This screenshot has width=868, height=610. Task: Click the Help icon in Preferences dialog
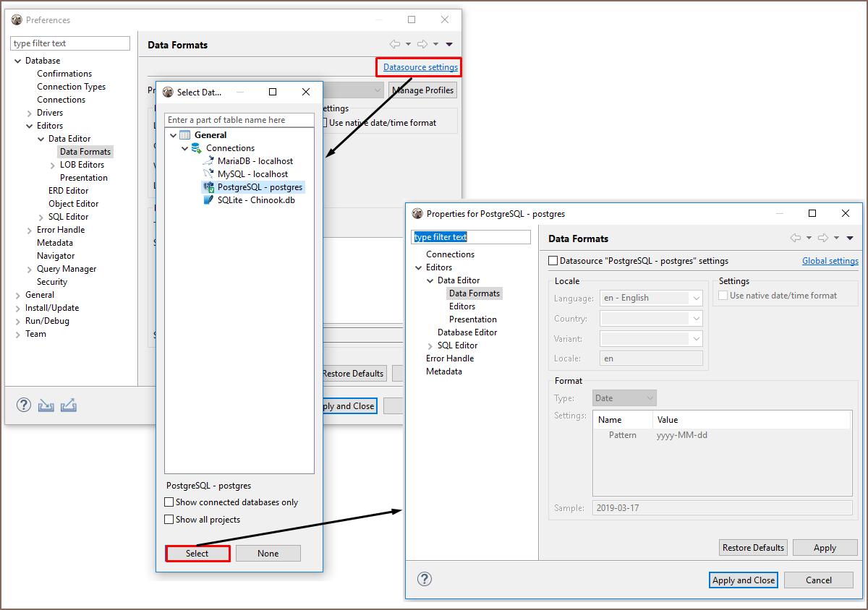(24, 405)
